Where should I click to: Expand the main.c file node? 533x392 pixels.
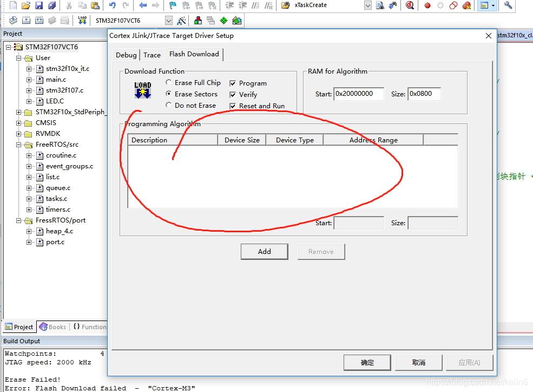click(29, 80)
